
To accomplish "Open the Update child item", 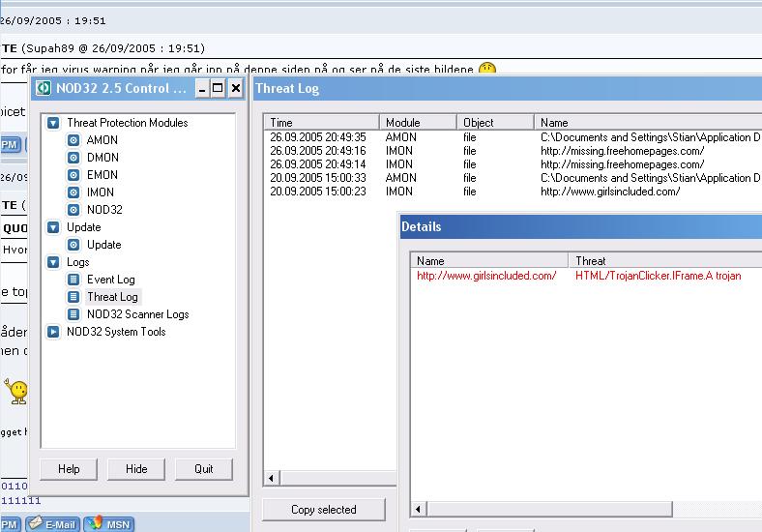I will [104, 245].
